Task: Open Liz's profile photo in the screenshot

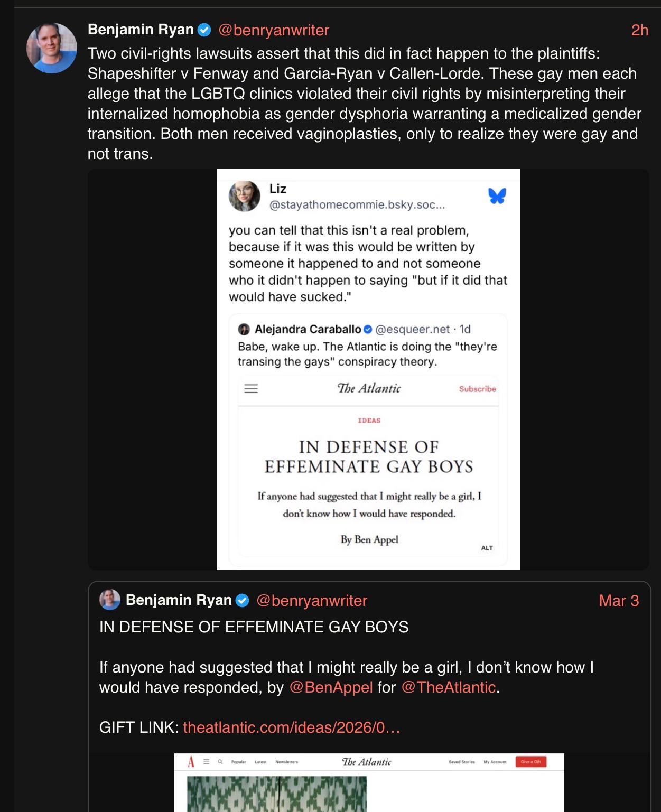Action: coord(244,196)
